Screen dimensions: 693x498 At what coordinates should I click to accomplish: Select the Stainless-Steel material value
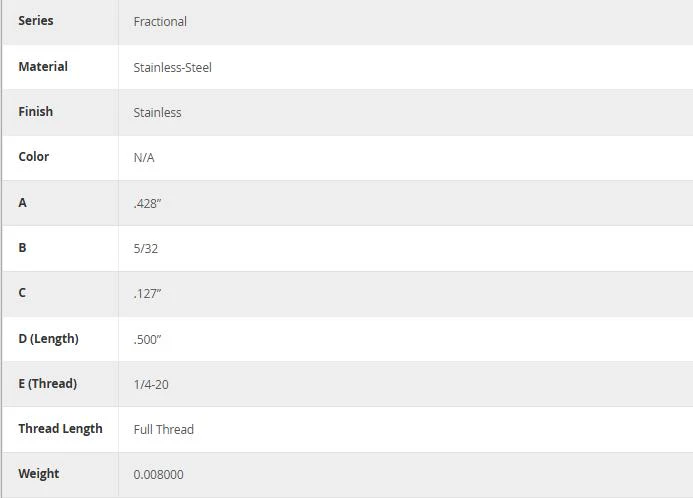coord(172,68)
